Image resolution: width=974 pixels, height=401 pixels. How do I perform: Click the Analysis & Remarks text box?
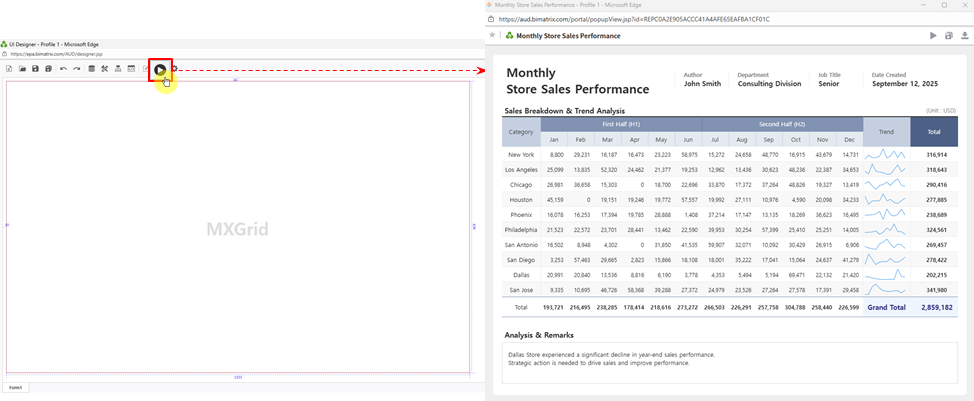pyautogui.click(x=731, y=363)
